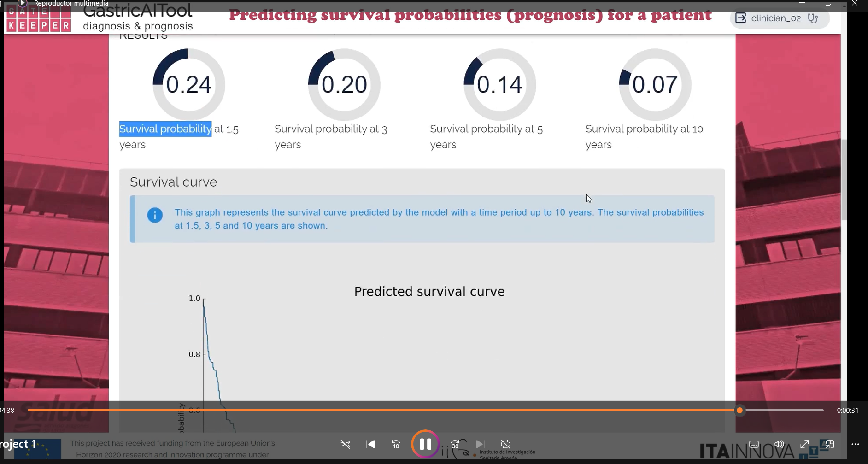This screenshot has height=464, width=868.
Task: Click the highlighted 'Survival probability' text
Action: 165,129
